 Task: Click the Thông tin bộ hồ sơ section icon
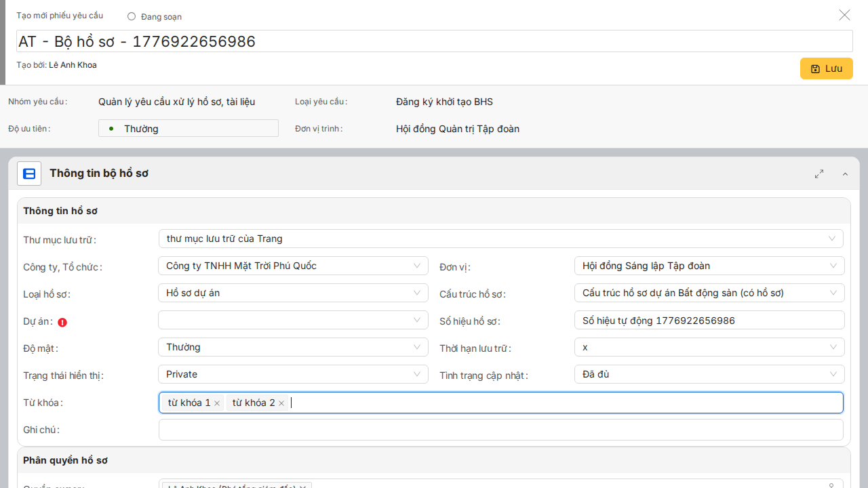point(29,174)
